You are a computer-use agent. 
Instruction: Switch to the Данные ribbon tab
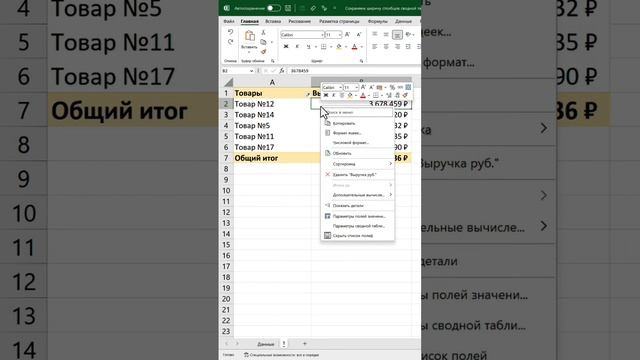(403, 21)
